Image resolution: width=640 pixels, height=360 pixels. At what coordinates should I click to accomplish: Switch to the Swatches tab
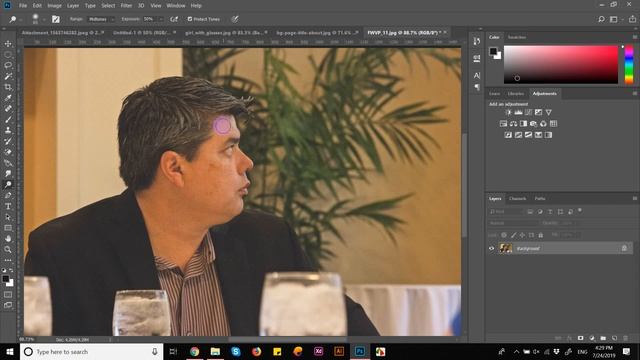(517, 37)
